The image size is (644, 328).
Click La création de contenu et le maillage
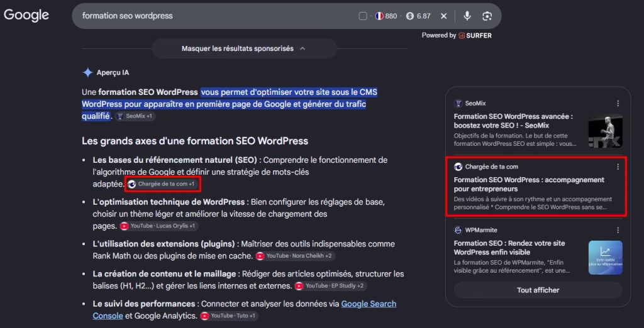pos(164,274)
